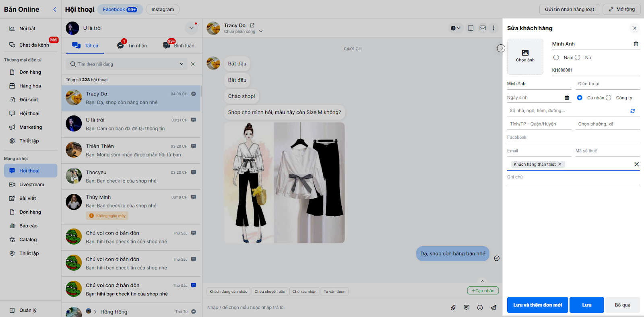Open the emoji picker

tap(480, 308)
